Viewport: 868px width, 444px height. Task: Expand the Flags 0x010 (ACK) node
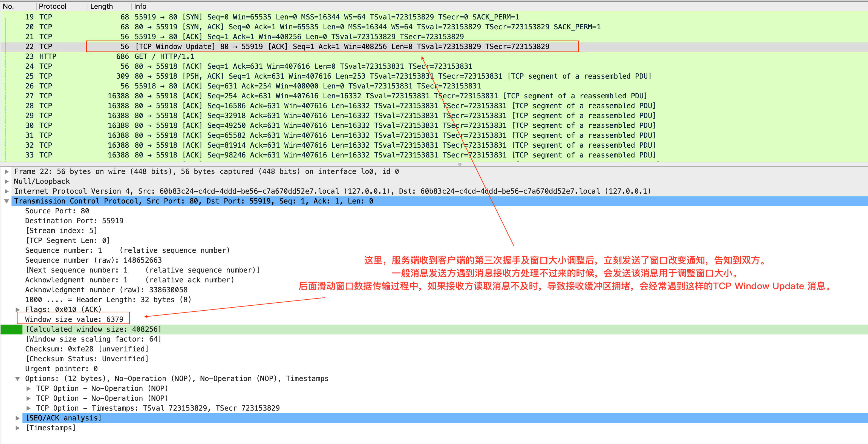pyautogui.click(x=18, y=310)
